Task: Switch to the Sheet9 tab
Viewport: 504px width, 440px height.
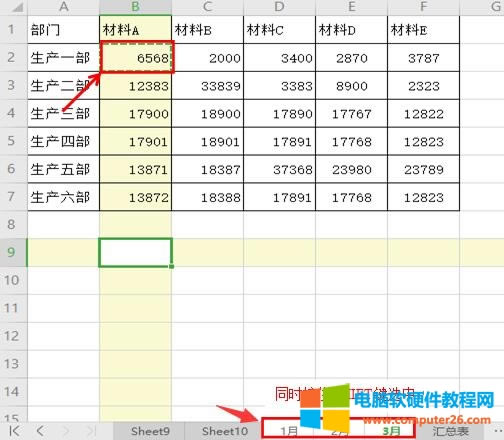Action: coord(150,431)
